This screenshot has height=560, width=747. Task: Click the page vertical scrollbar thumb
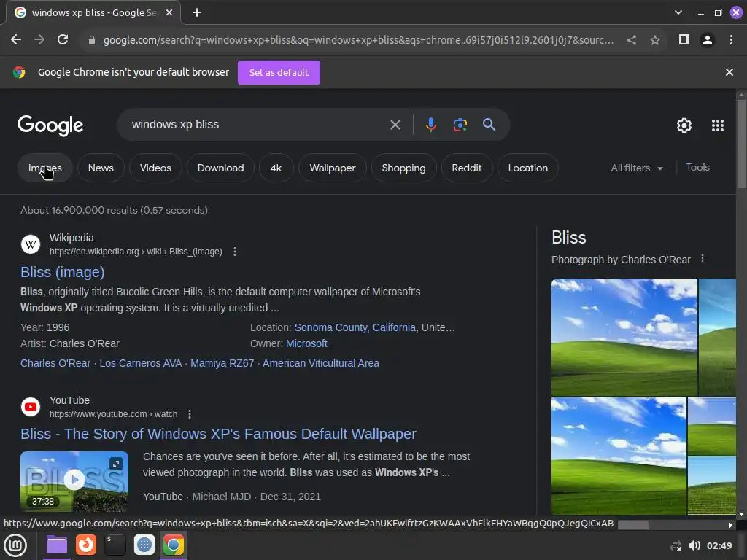coord(741,144)
